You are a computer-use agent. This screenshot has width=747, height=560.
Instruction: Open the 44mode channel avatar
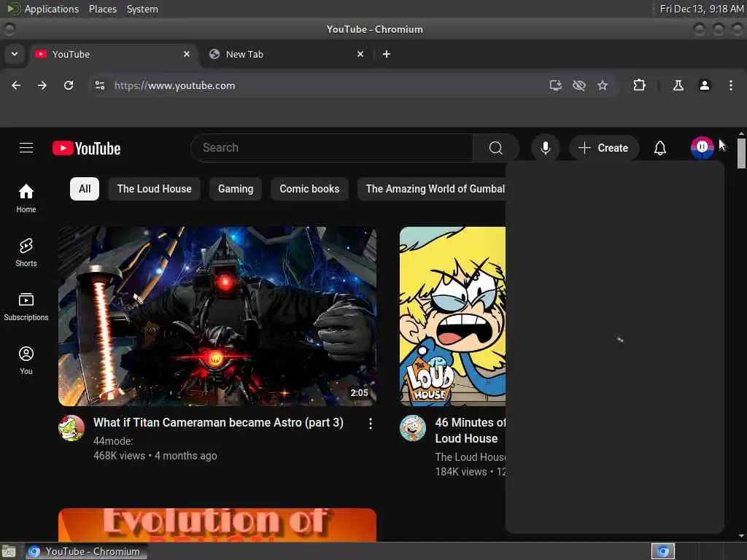(71, 427)
